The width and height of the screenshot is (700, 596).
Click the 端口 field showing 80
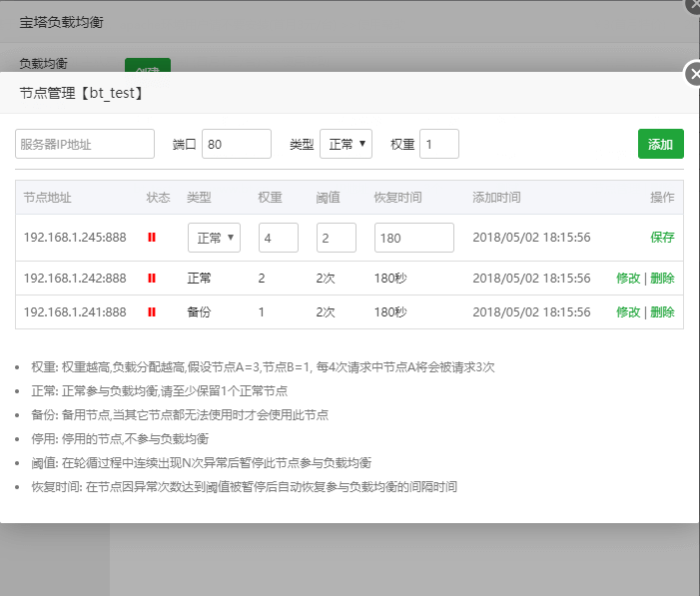236,144
